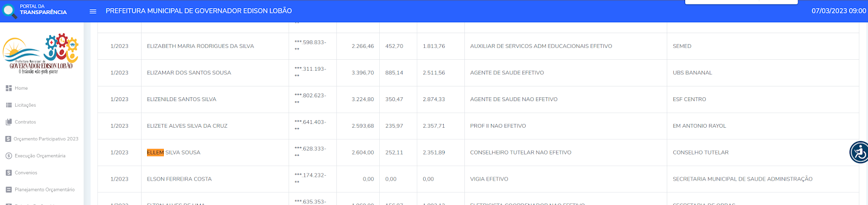The image size is (868, 205).
Task: Click the Licitações list icon
Action: pyautogui.click(x=9, y=105)
